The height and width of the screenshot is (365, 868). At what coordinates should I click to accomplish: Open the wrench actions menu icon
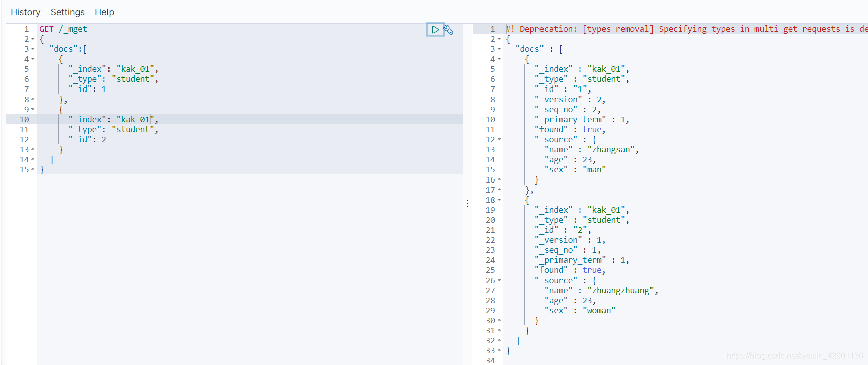click(x=449, y=30)
